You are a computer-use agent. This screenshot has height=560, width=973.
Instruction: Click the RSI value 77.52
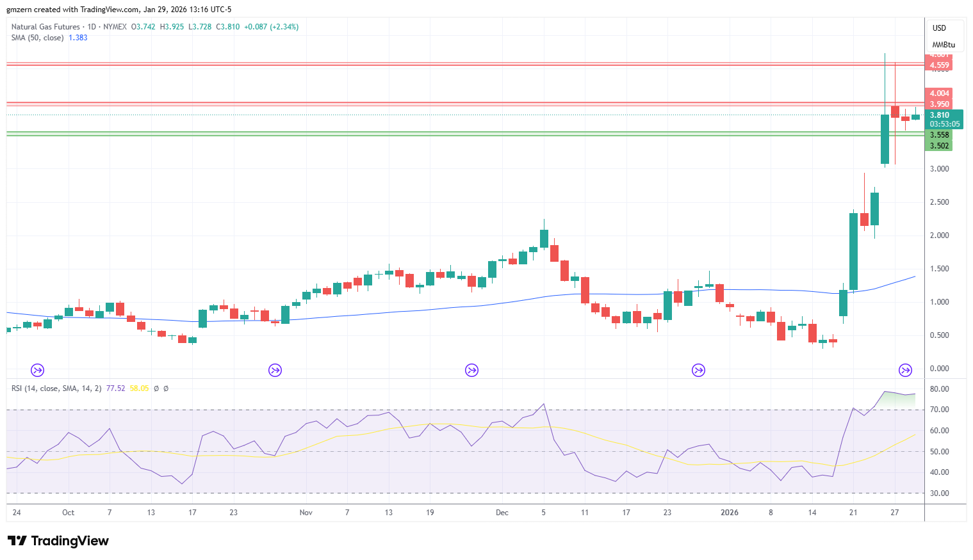(x=116, y=388)
